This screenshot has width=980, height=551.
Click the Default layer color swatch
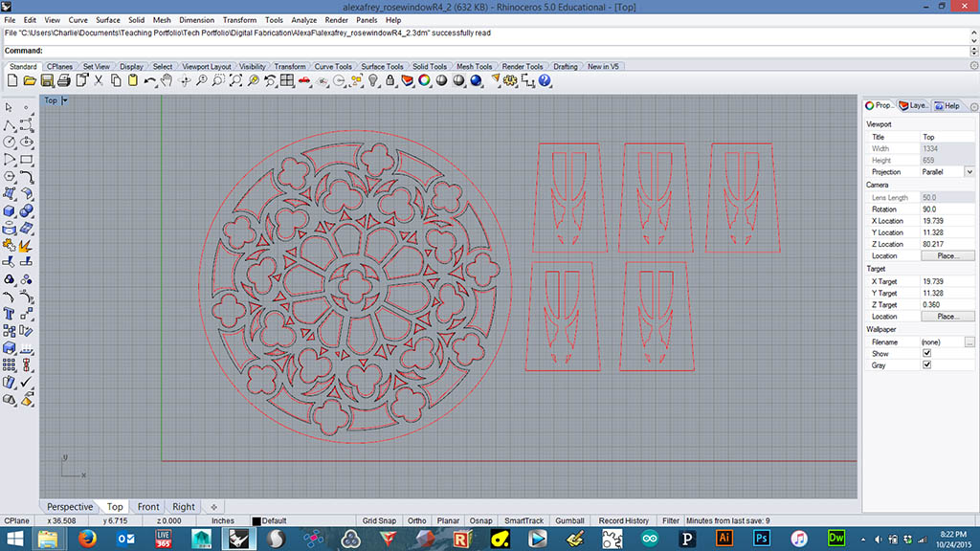(256, 521)
